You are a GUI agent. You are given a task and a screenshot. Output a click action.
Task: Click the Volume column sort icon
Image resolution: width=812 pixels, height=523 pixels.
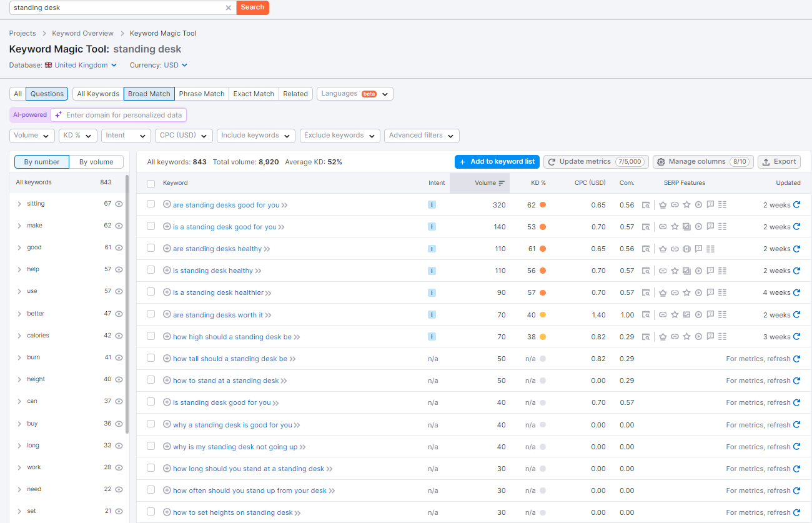click(x=502, y=183)
